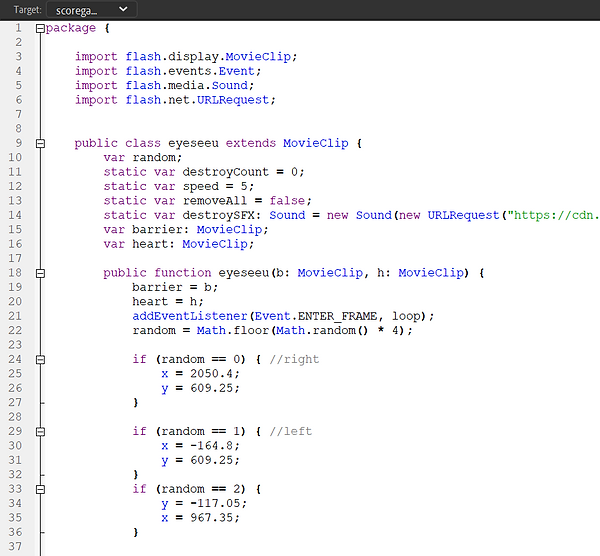This screenshot has height=556, width=600.
Task: Click the 'x = -164.8;' line
Action: coord(201,446)
